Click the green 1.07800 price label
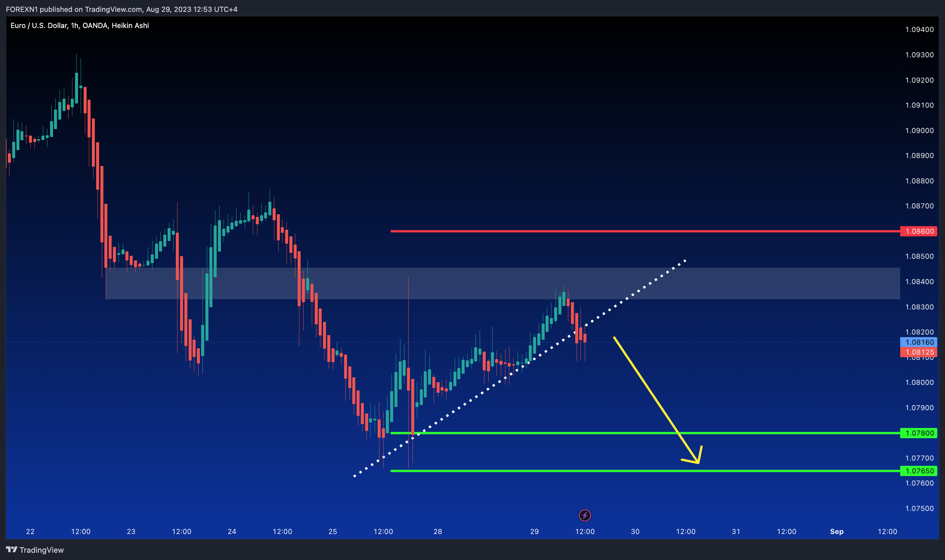 919,433
